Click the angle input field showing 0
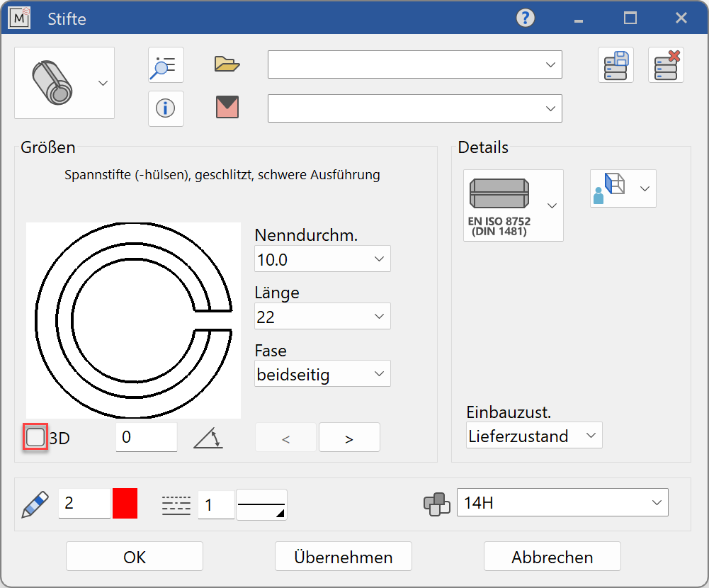The height and width of the screenshot is (588, 709). click(147, 437)
